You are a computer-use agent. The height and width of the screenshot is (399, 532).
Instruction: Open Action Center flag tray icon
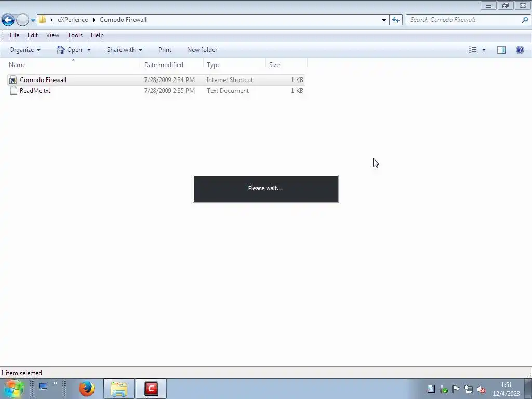(x=456, y=389)
